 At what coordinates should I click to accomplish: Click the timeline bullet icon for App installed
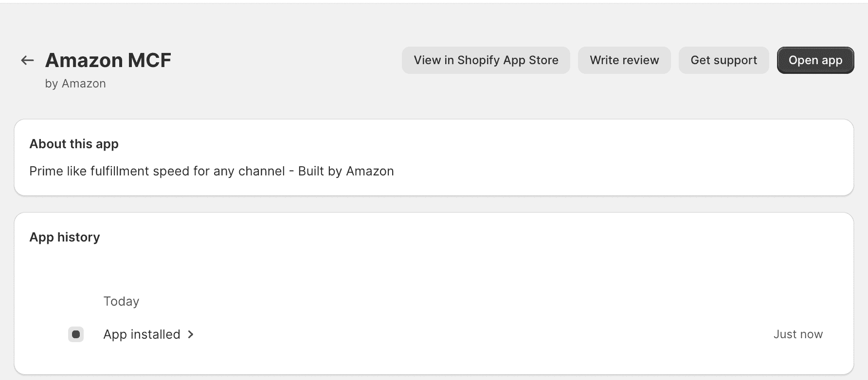(x=76, y=334)
